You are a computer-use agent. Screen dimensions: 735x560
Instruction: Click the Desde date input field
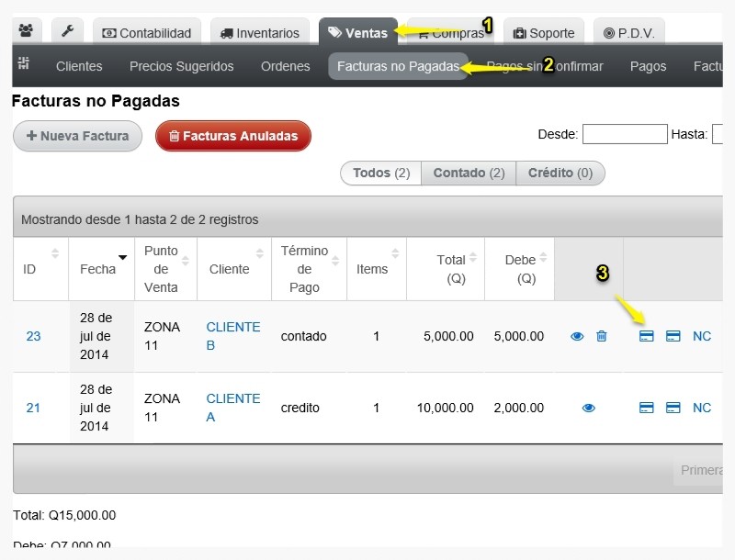[x=625, y=134]
